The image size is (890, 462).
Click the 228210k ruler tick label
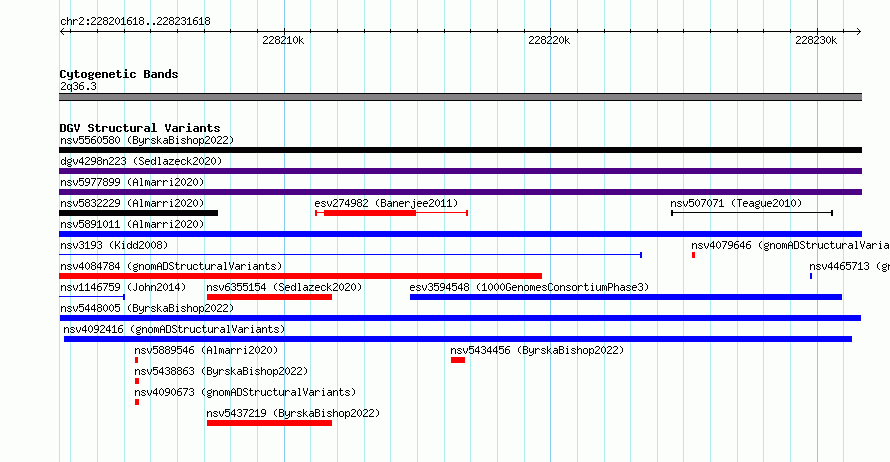pyautogui.click(x=283, y=40)
